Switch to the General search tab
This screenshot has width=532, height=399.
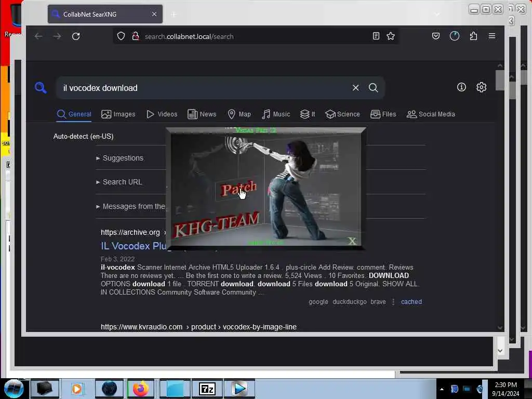74,114
